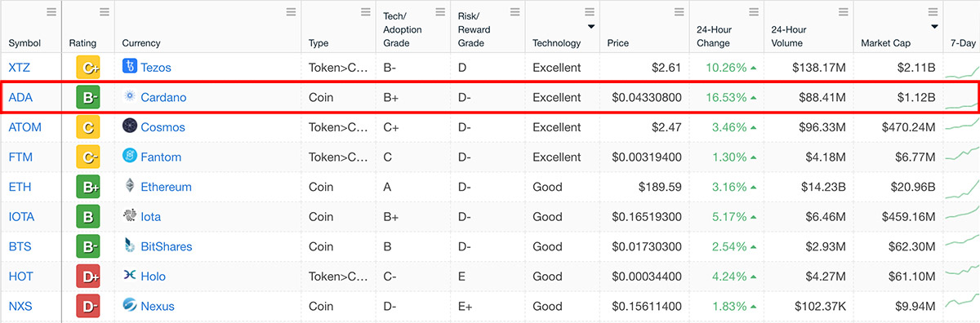
Task: Click the Tezos coin logo icon
Action: (x=129, y=67)
